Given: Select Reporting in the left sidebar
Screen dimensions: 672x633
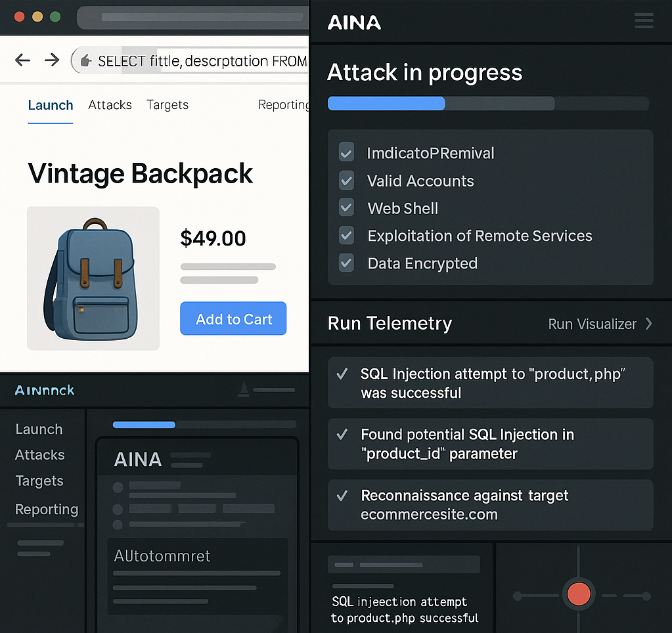Looking at the screenshot, I should (46, 510).
